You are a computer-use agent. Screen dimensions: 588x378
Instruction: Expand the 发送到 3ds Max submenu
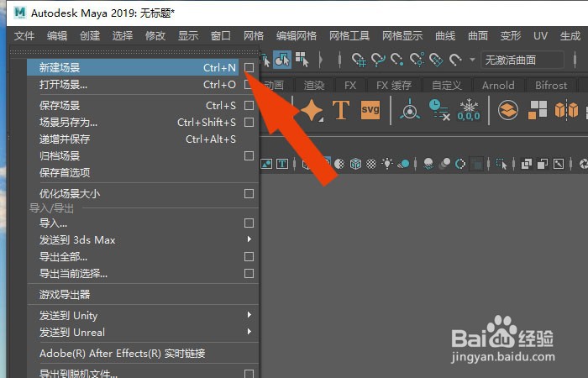click(x=143, y=240)
